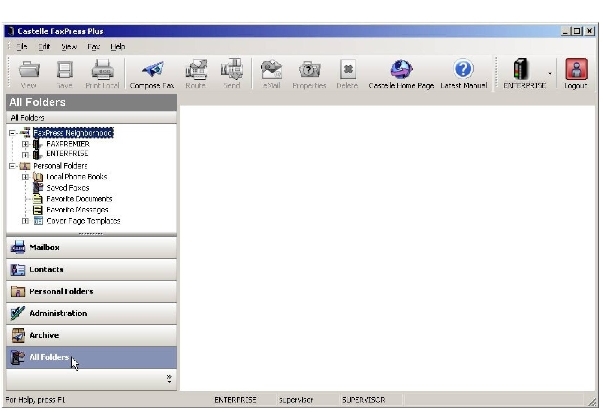Click the Save toolbar icon

point(65,70)
